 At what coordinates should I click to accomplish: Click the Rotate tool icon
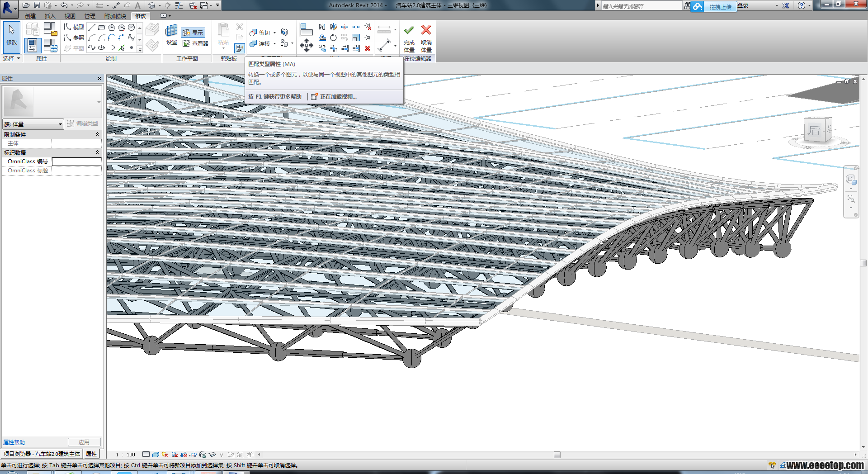coord(333,38)
